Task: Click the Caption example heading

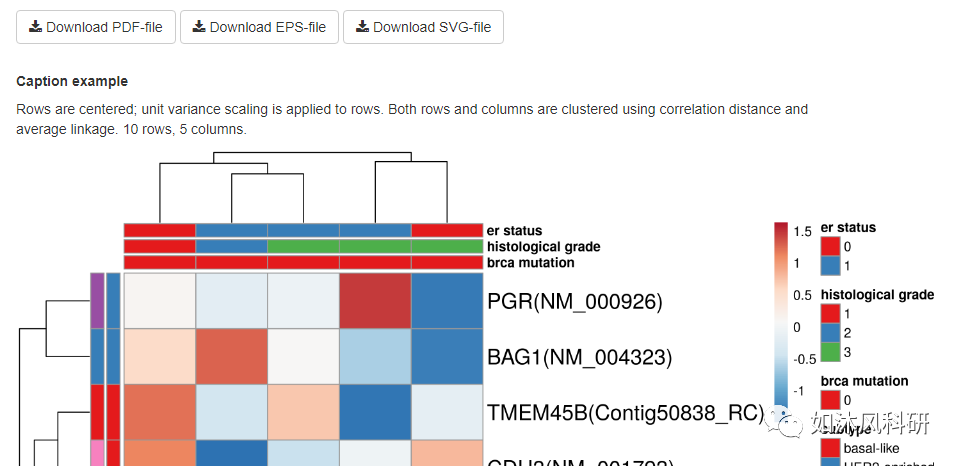Action: (72, 81)
